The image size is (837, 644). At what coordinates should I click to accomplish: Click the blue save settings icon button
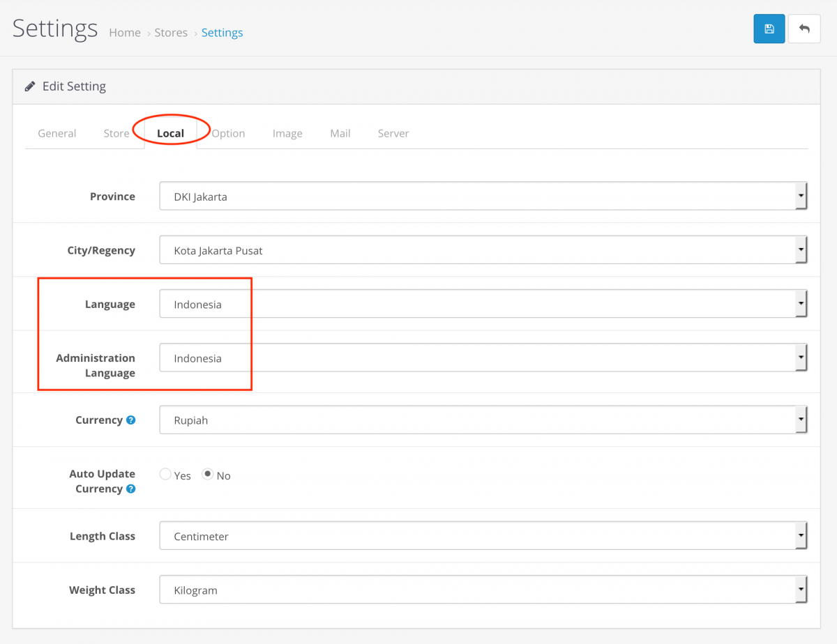769,29
